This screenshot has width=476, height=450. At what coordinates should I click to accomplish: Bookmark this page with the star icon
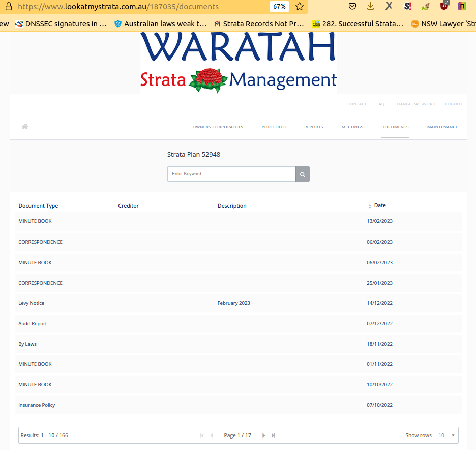pyautogui.click(x=300, y=7)
